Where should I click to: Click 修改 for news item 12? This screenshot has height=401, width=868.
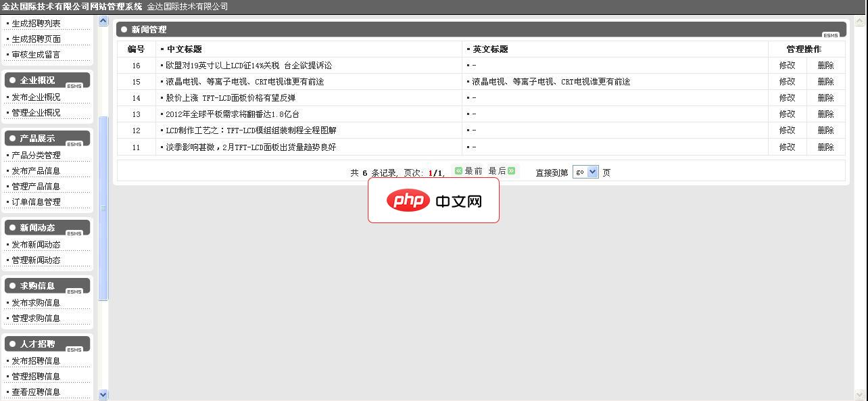pyautogui.click(x=787, y=131)
